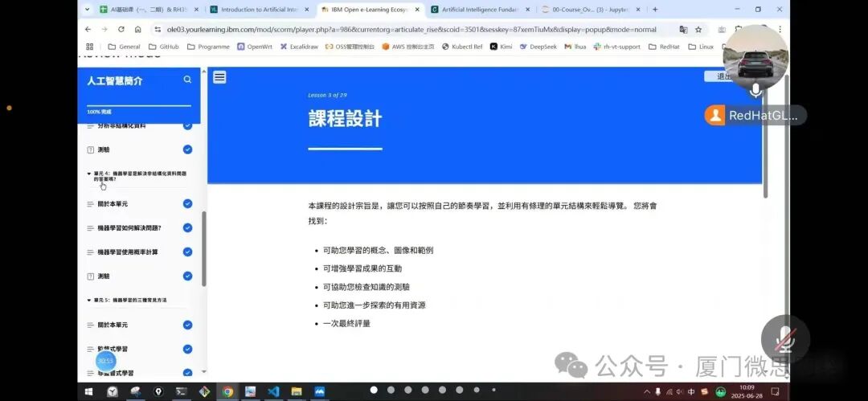Click checkmark beside 監督式學習 lesson

point(187,349)
